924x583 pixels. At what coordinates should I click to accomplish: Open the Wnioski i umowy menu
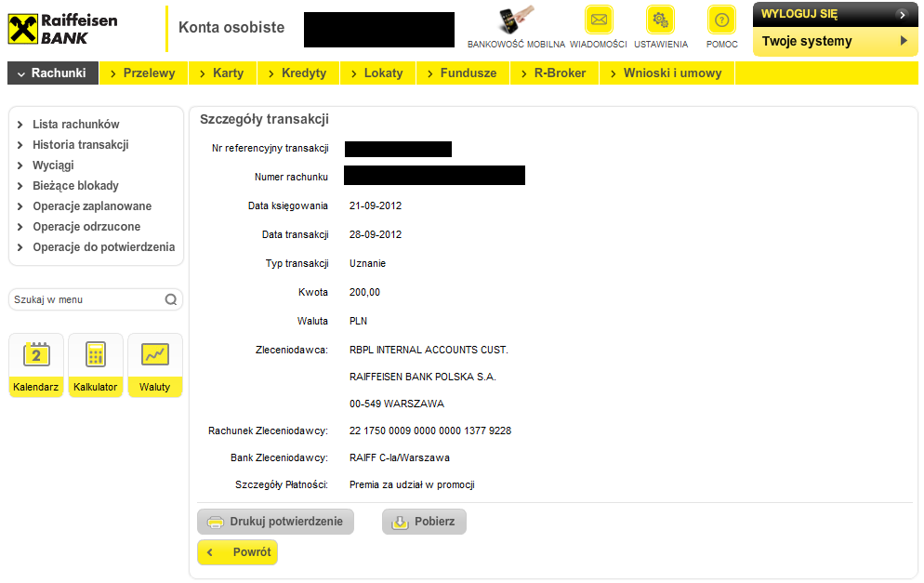click(x=667, y=73)
